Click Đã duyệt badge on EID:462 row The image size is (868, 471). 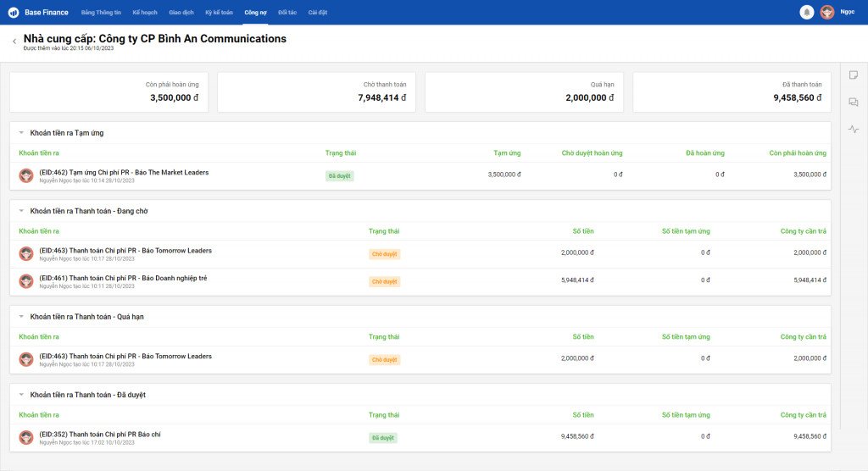click(x=339, y=176)
